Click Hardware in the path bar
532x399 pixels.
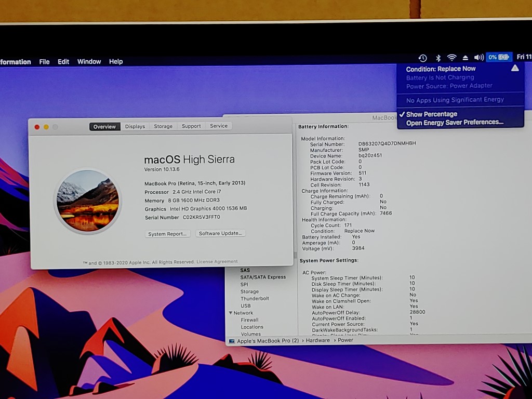pyautogui.click(x=318, y=340)
